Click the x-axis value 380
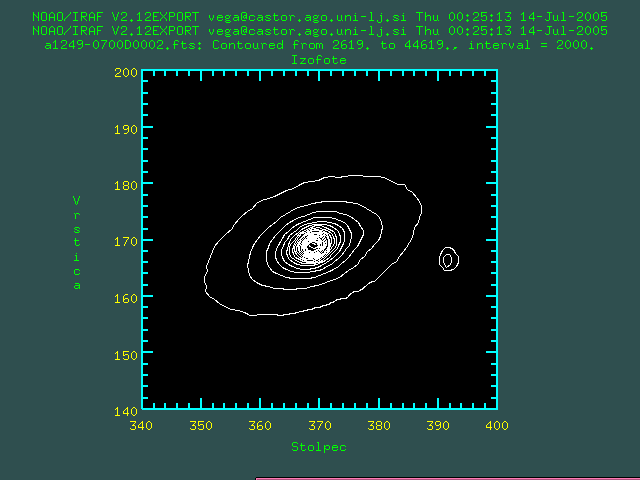 click(x=379, y=426)
